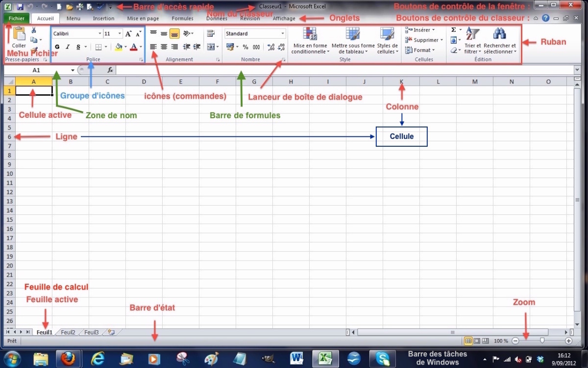The image size is (588, 368).
Task: Expand Mise en forme conditionnelle menu
Action: pos(310,40)
